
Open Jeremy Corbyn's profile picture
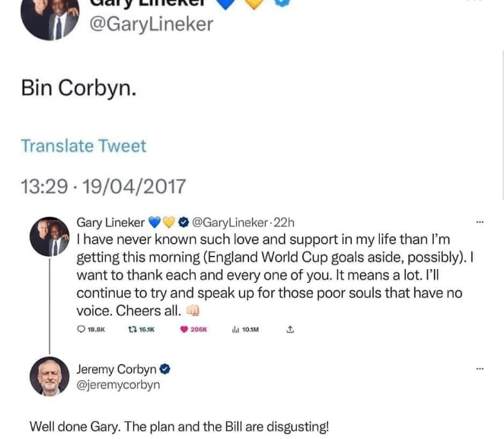coord(49,377)
